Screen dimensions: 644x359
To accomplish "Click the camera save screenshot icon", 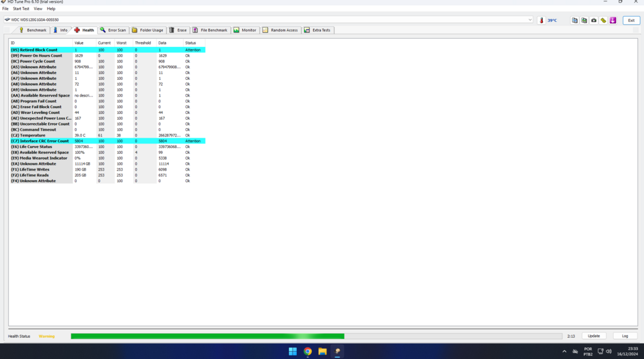I will [x=594, y=21].
